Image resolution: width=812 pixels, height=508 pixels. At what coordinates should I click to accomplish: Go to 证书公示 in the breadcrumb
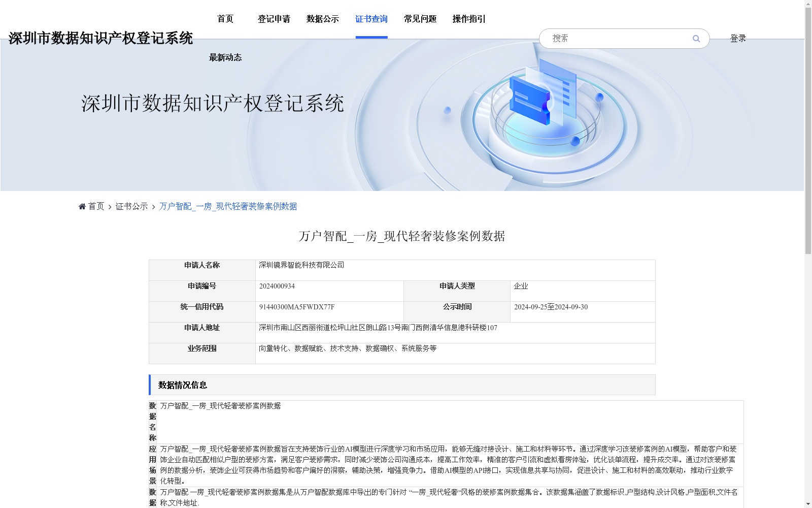[x=132, y=206]
